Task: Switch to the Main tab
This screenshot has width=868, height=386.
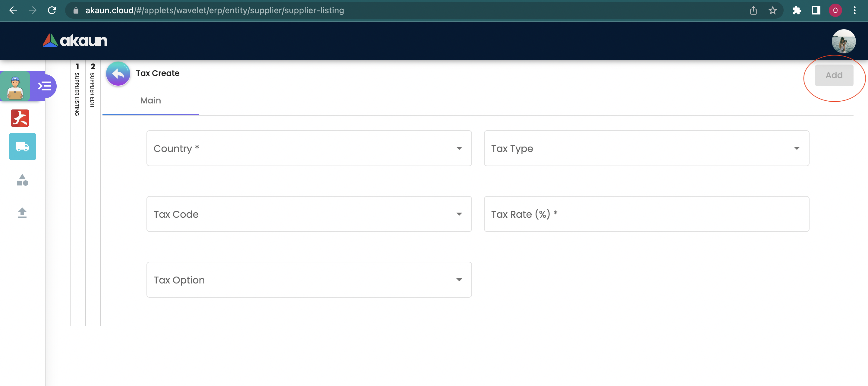Action: [150, 100]
